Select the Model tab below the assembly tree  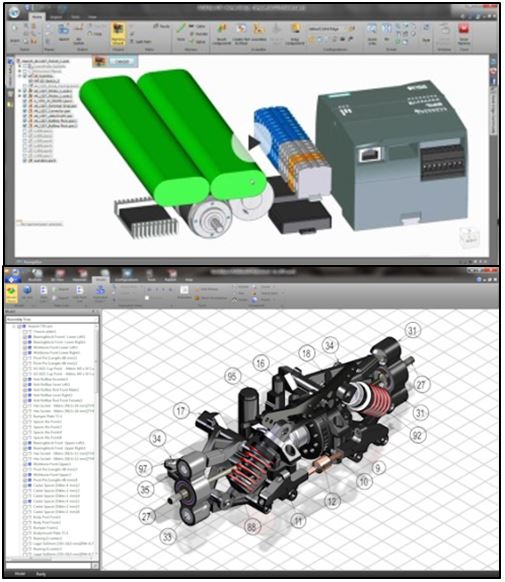(20, 574)
